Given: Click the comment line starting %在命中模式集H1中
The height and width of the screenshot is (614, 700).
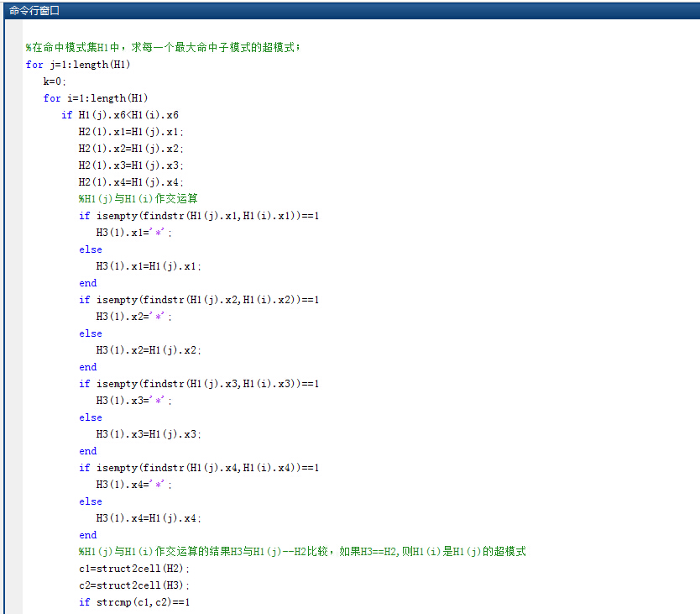Looking at the screenshot, I should tap(163, 47).
